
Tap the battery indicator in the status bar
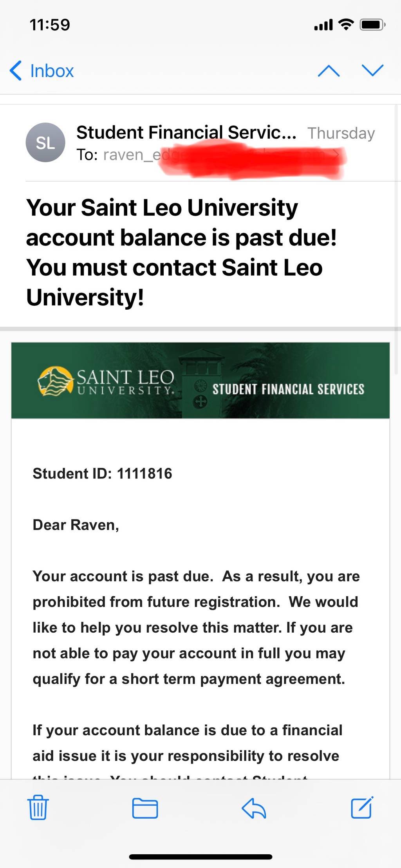[373, 25]
